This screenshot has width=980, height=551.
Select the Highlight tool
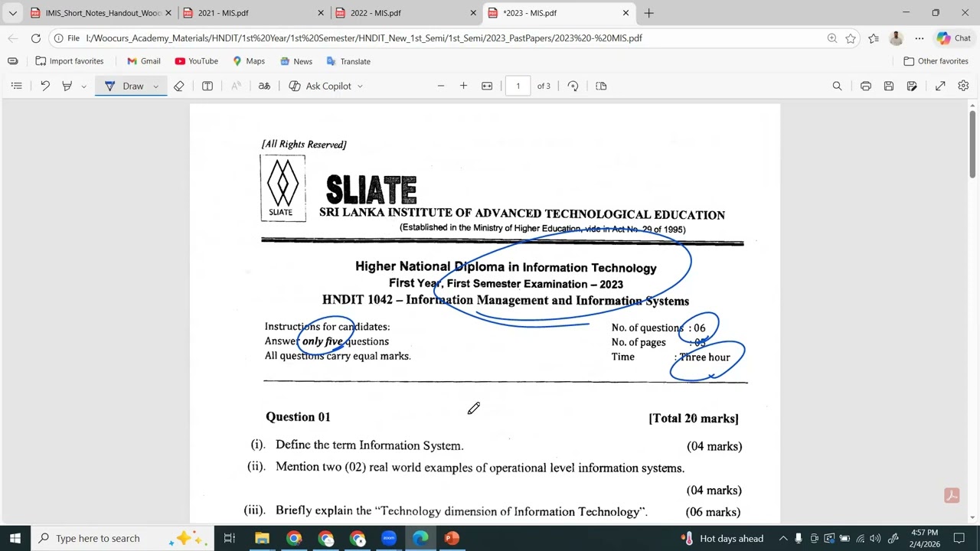tap(67, 86)
